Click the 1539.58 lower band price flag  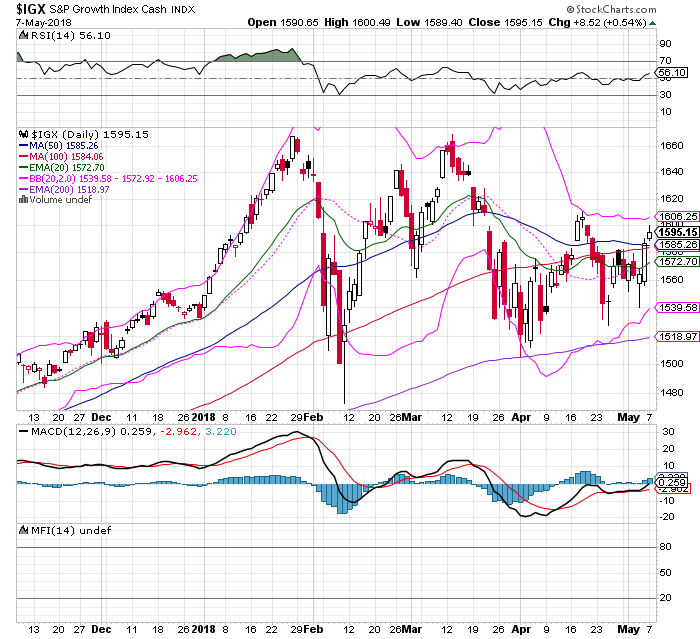tap(676, 308)
